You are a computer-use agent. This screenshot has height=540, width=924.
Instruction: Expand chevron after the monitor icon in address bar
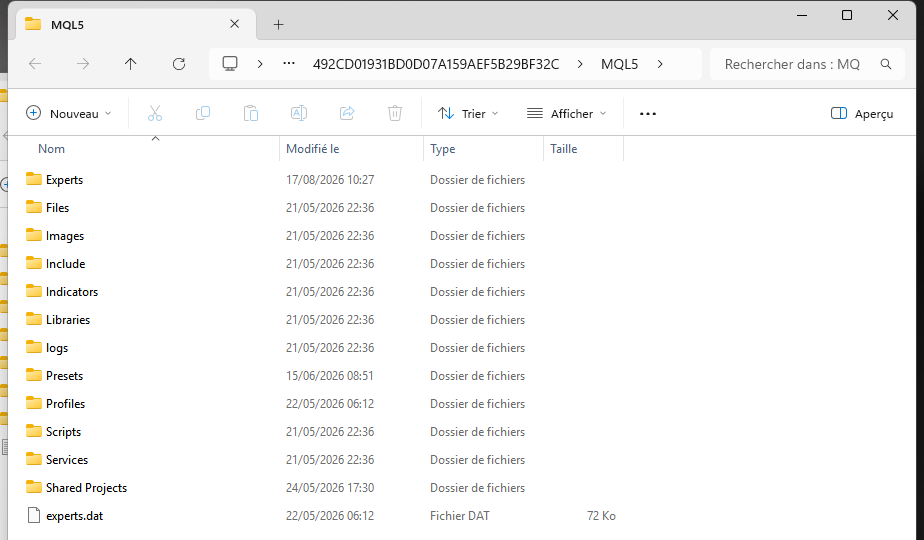[260, 64]
